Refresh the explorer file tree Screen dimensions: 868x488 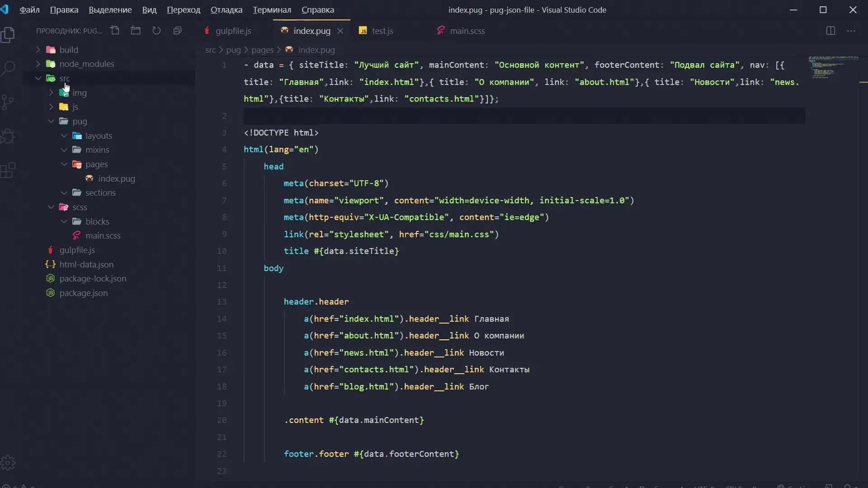click(156, 31)
